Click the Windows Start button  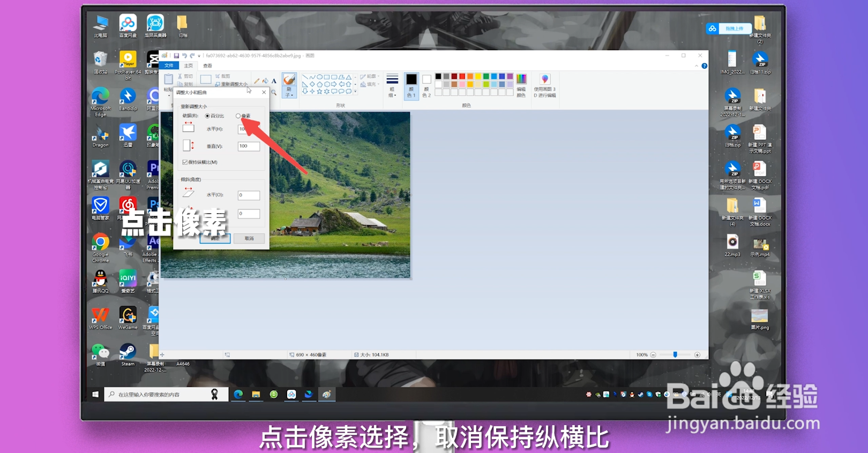pyautogui.click(x=95, y=395)
